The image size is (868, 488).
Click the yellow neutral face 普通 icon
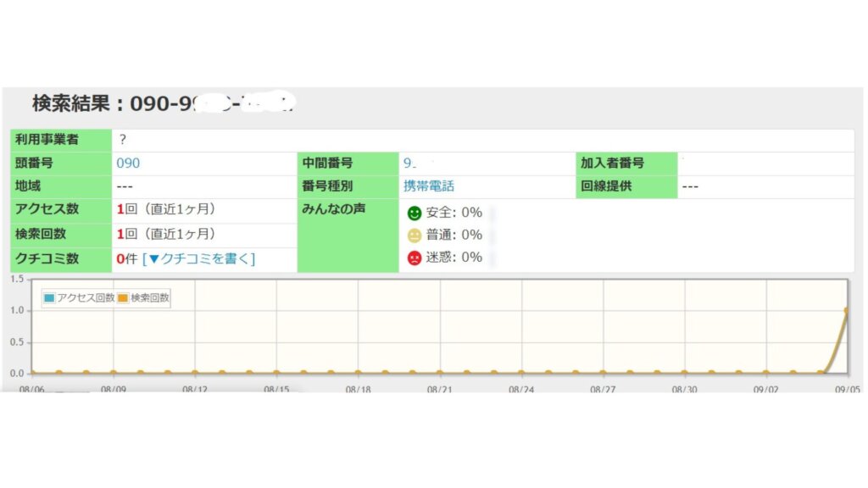click(x=415, y=236)
